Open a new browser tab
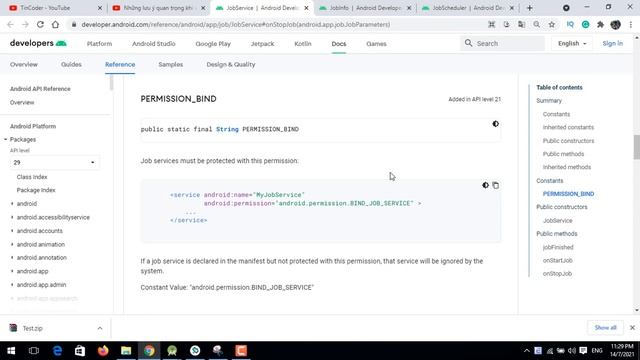Image resolution: width=640 pixels, height=360 pixels. pyautogui.click(x=529, y=8)
